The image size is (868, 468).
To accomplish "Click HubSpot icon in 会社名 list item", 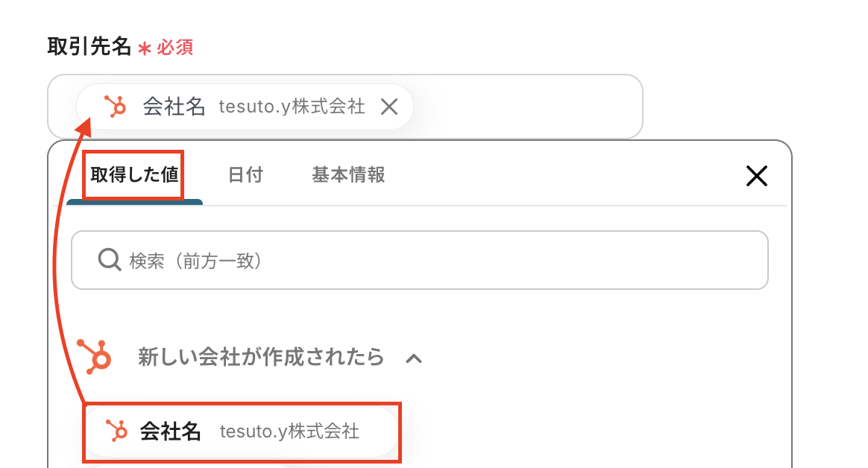I will click(x=116, y=431).
